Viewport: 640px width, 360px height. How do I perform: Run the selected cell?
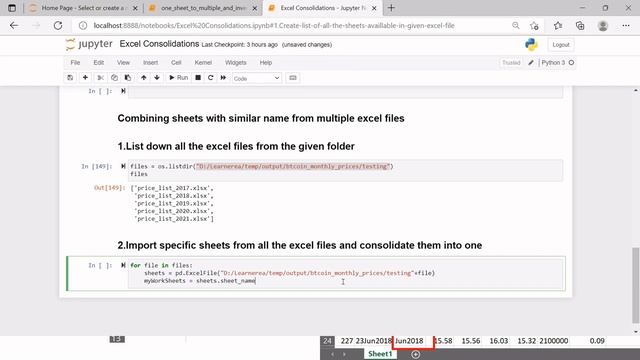[x=178, y=78]
